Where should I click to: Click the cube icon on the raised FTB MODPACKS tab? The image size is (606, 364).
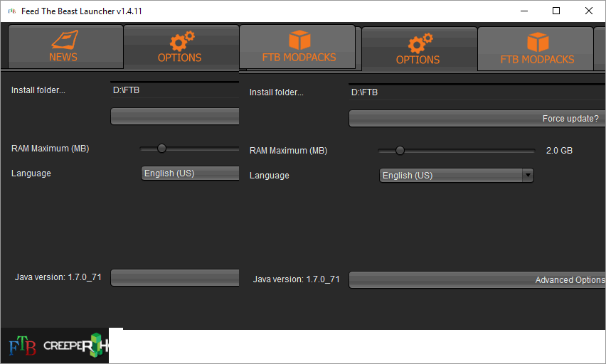point(299,39)
